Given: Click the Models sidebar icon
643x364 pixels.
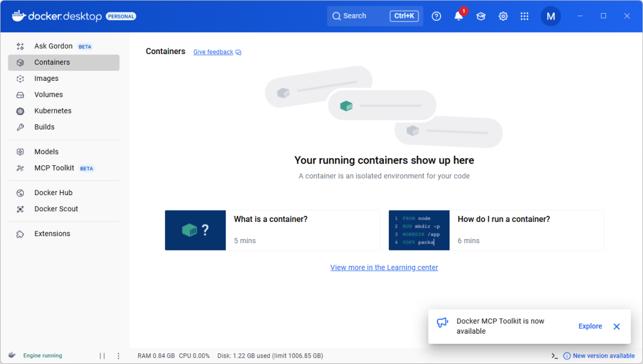Looking at the screenshot, I should [20, 152].
